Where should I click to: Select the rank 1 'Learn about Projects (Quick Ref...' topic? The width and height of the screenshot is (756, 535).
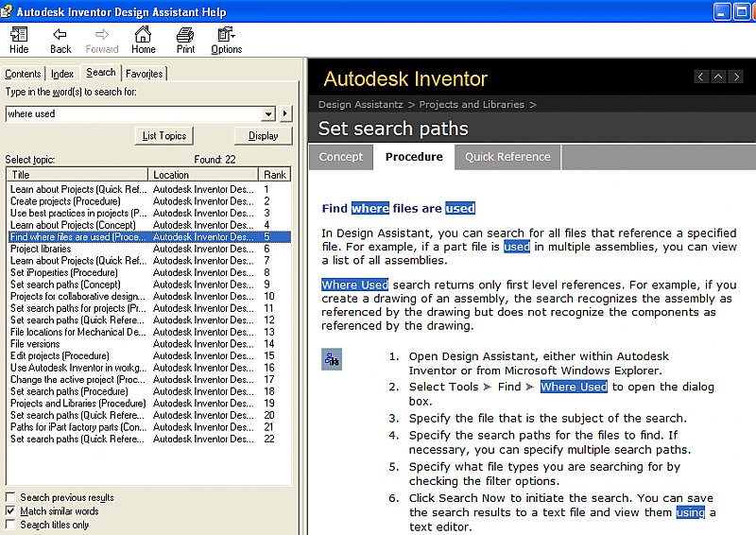point(149,189)
